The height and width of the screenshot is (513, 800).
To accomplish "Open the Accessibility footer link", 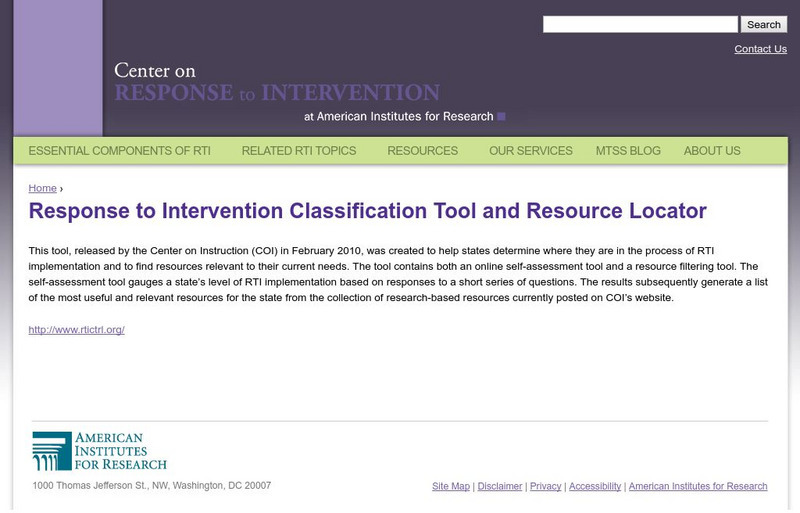I will (595, 486).
